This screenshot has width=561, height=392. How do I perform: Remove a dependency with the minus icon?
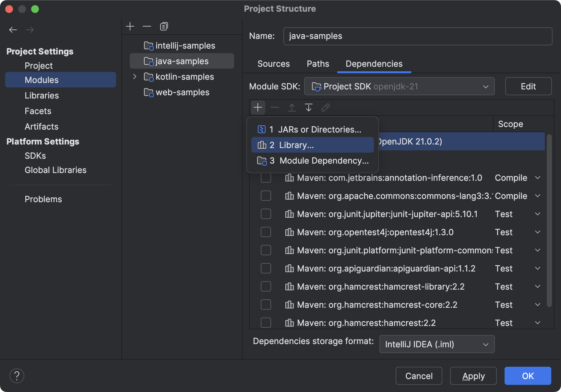(x=275, y=107)
